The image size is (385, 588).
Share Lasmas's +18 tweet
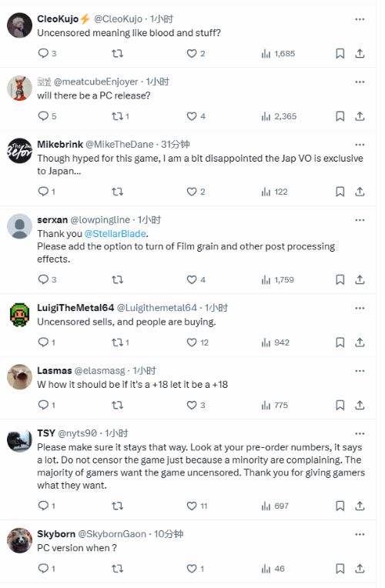point(360,405)
